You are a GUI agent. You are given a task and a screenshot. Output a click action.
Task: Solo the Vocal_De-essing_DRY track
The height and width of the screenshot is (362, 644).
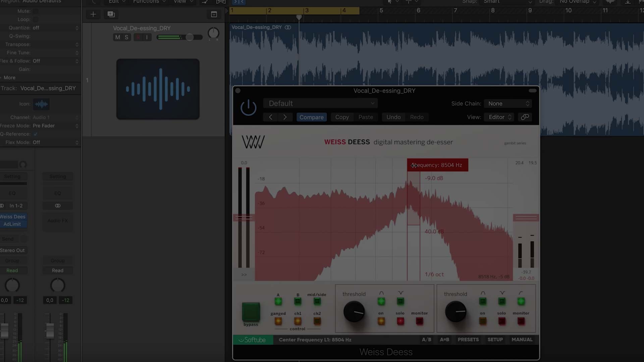point(126,37)
